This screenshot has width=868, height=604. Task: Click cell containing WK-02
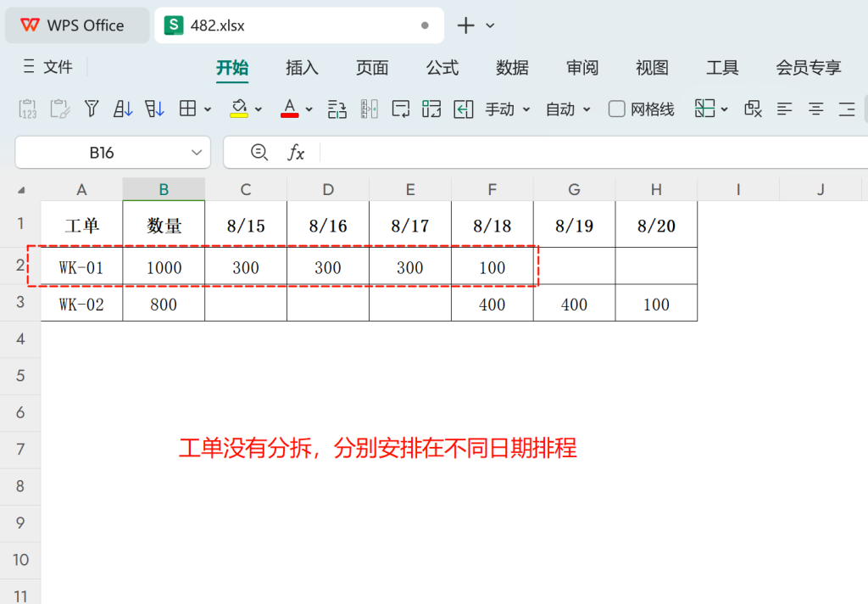(x=81, y=304)
